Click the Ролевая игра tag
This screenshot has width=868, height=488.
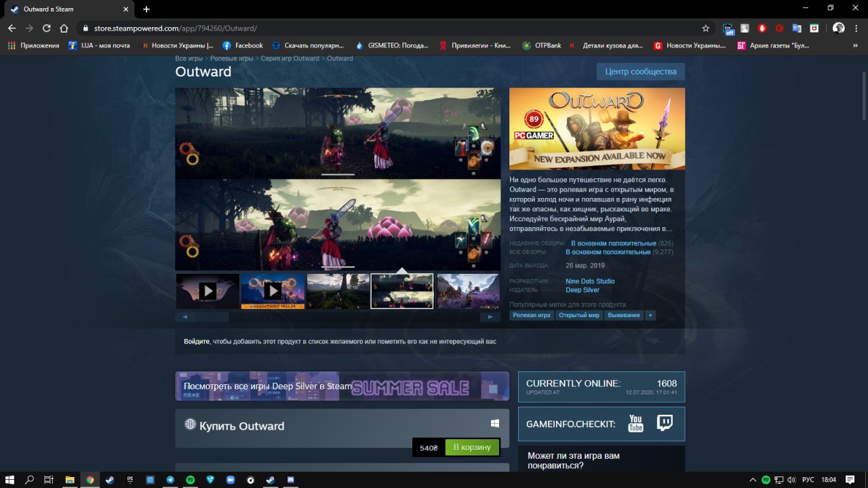pyautogui.click(x=532, y=315)
